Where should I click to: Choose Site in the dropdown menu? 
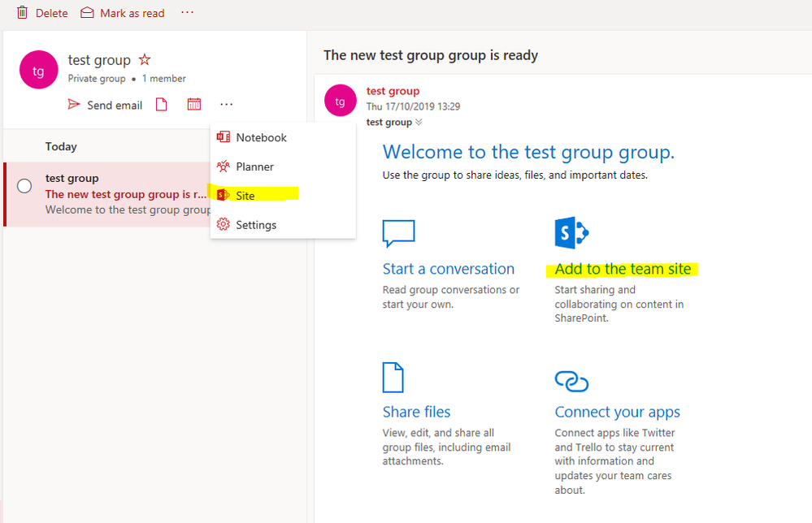[283, 196]
